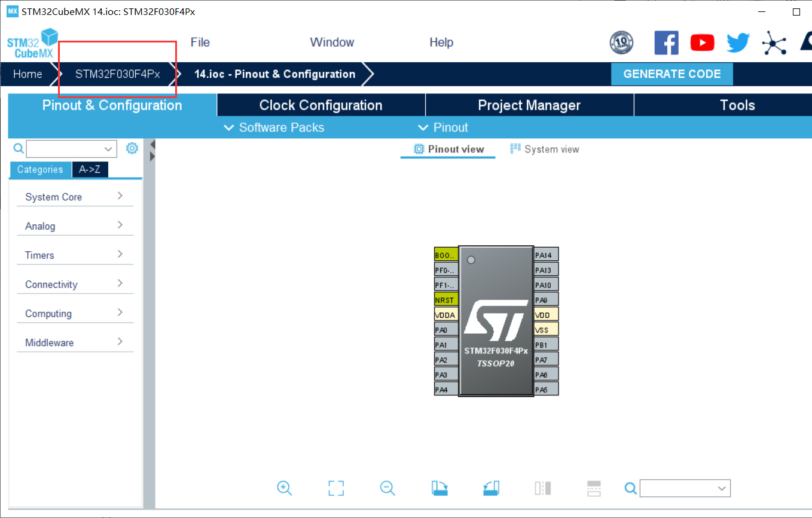Open the categories settings gear icon

click(x=132, y=148)
